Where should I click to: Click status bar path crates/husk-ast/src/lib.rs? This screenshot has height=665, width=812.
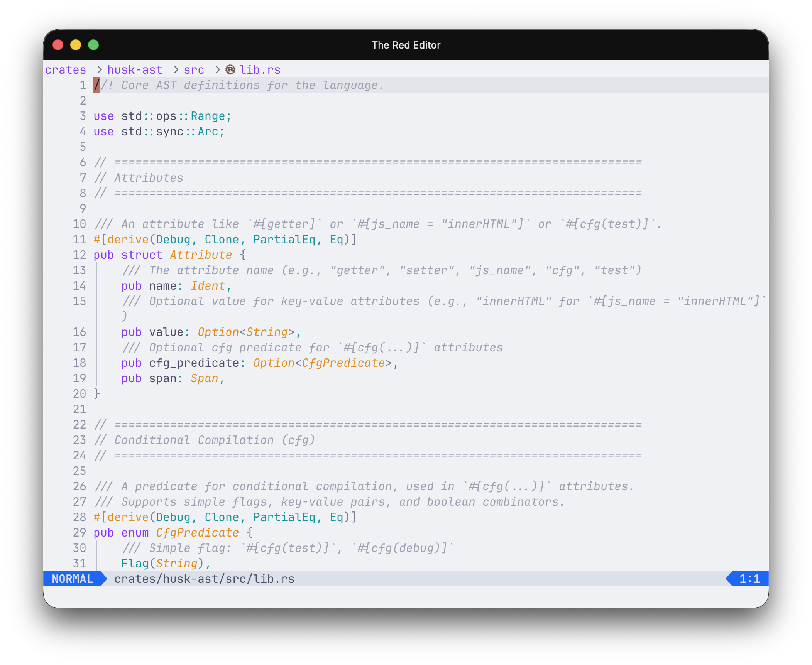coord(205,579)
